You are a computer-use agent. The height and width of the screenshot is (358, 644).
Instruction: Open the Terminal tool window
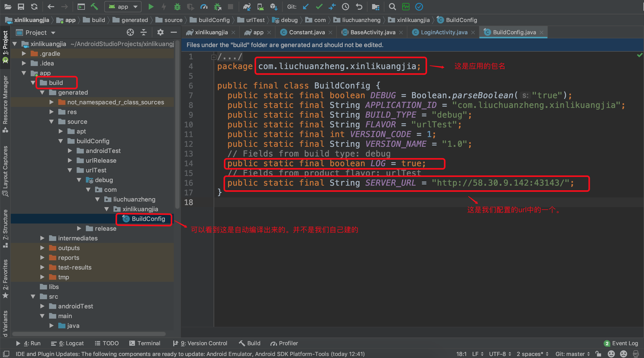(x=145, y=343)
